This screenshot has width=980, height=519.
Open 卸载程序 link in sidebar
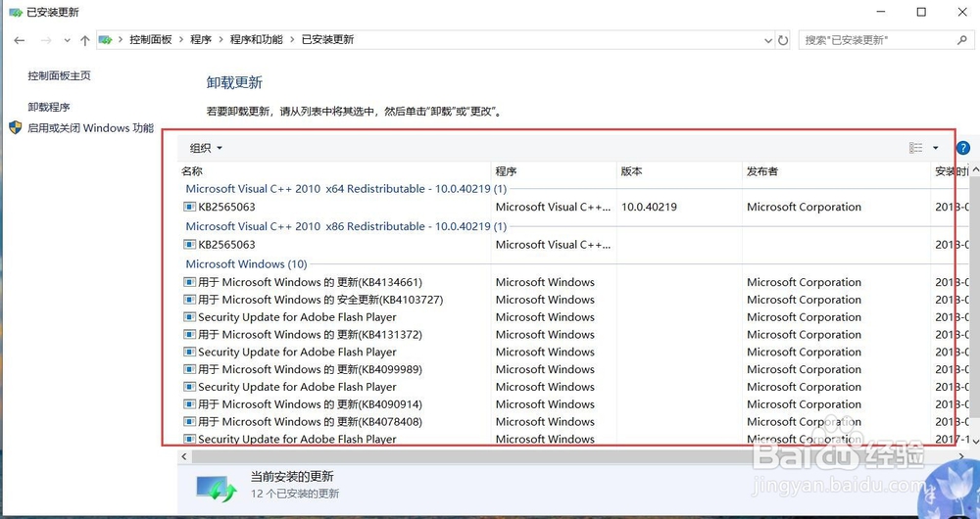pos(49,107)
